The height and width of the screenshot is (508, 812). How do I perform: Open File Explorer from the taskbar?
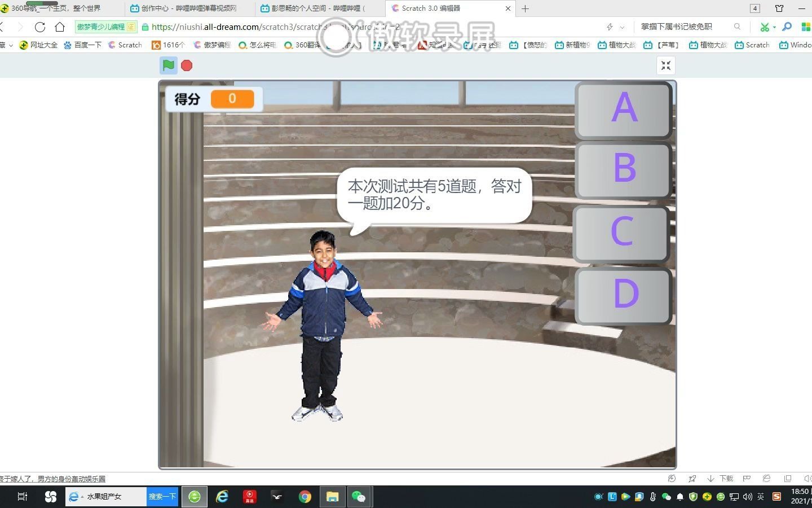point(332,497)
